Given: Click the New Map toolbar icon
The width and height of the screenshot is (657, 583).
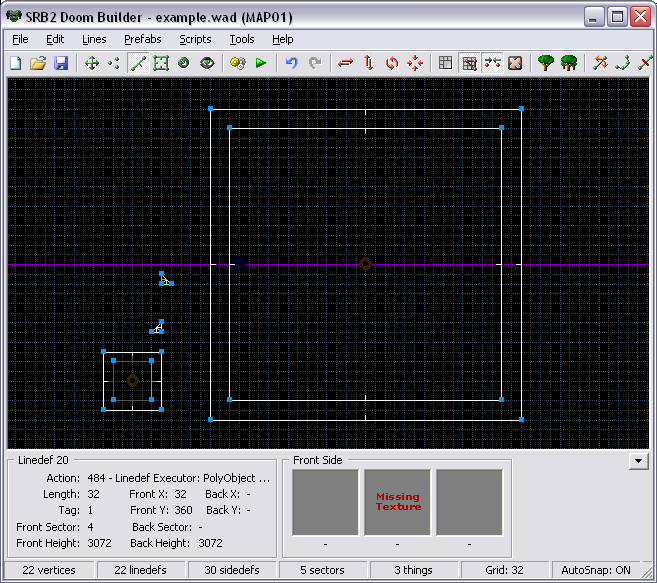Looking at the screenshot, I should pyautogui.click(x=15, y=63).
